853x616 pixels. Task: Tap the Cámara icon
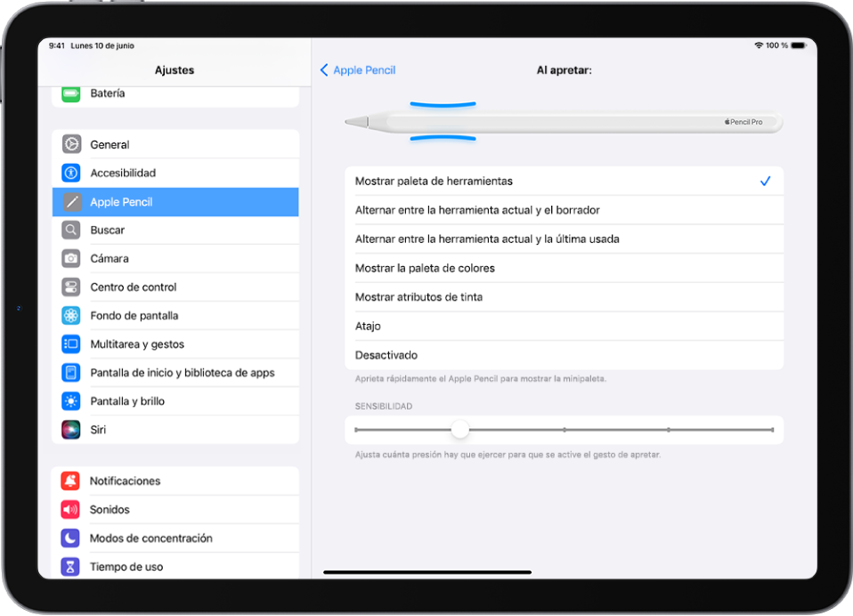coord(71,258)
